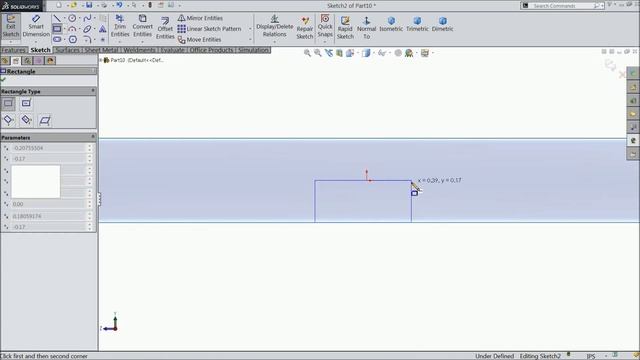
Task: Click the Offset Entities tool
Action: point(165,28)
